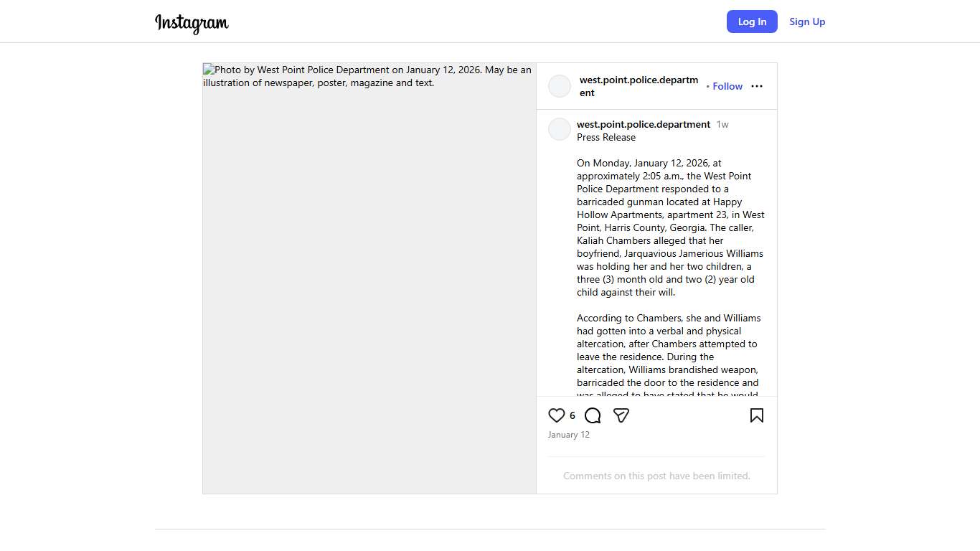Click the 1w timestamp on the caption
The image size is (980, 551).
(x=722, y=124)
